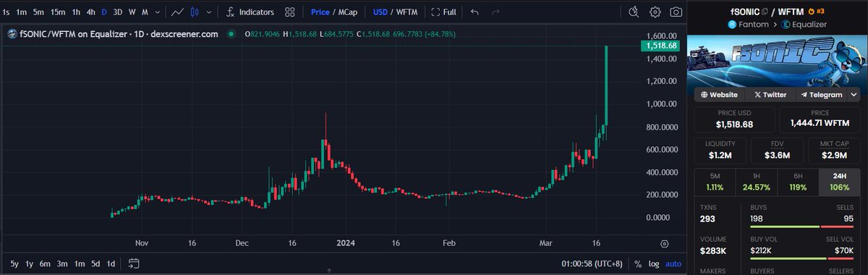Select 15m timeframe
The image size is (868, 275).
(x=58, y=12)
